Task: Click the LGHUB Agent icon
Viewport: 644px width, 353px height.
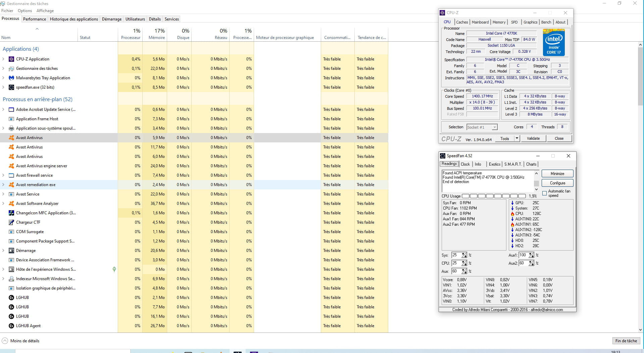Action: click(11, 326)
